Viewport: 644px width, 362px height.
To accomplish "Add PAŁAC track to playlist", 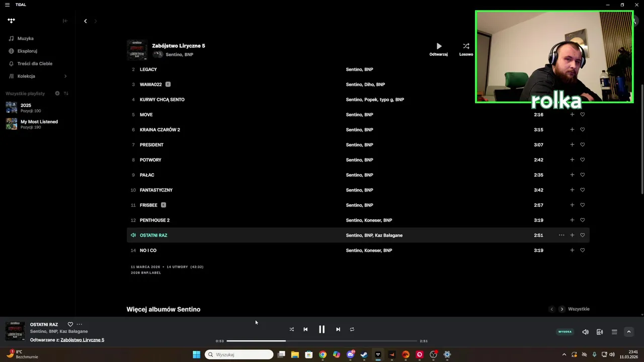I will (572, 175).
